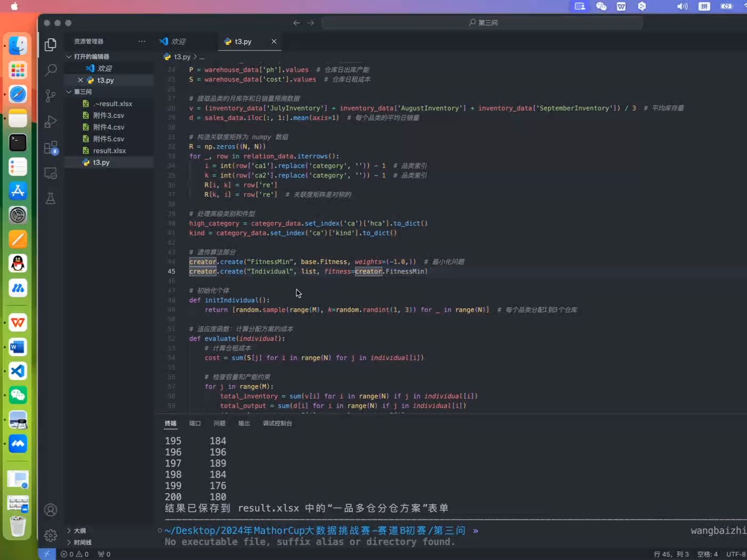Switch to the 输出 output panel tab
Screen dimensions: 747x560
pos(244,423)
